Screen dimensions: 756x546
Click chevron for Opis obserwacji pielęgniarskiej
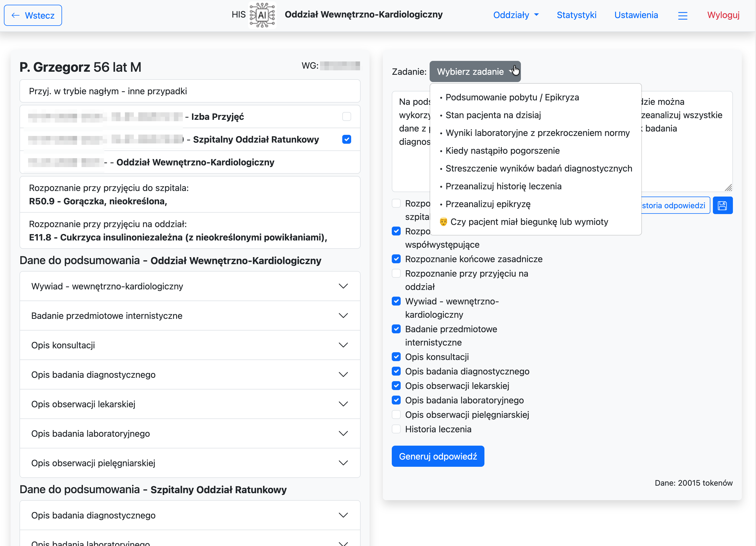(343, 463)
